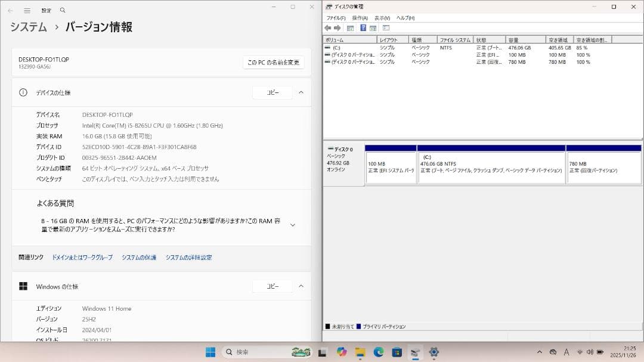Open the Settings gear from the taskbar
644x362 pixels.
pos(433,352)
